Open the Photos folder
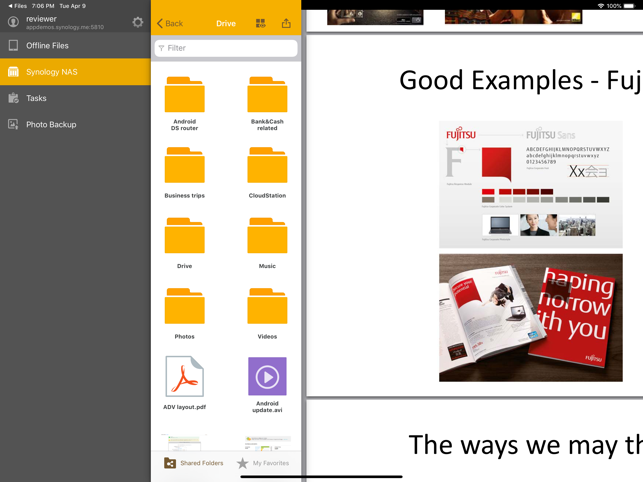The width and height of the screenshot is (643, 482). 185,314
